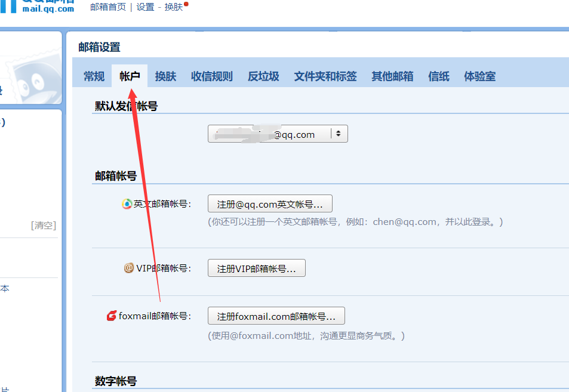Click 注册VIP邮箱帐号 button

pyautogui.click(x=256, y=268)
